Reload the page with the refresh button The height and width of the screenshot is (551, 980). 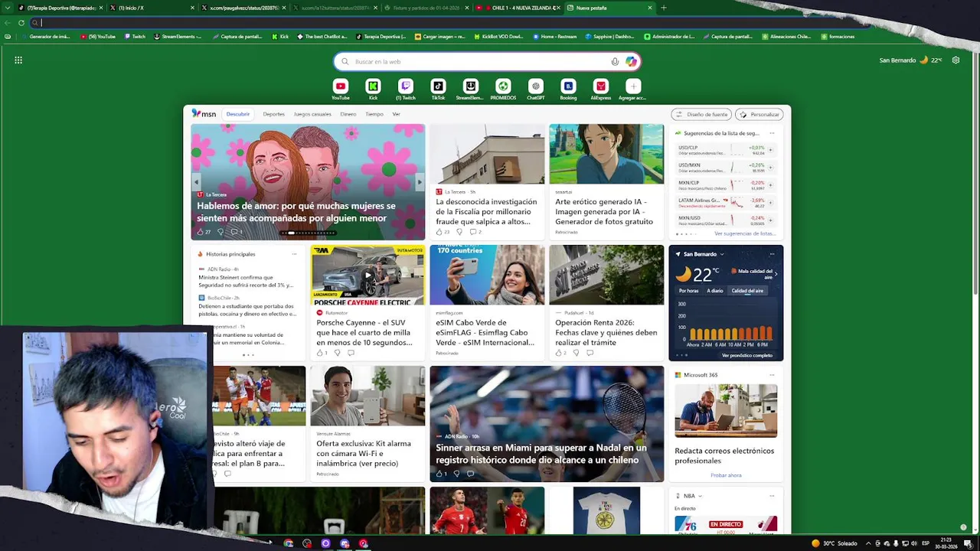21,22
